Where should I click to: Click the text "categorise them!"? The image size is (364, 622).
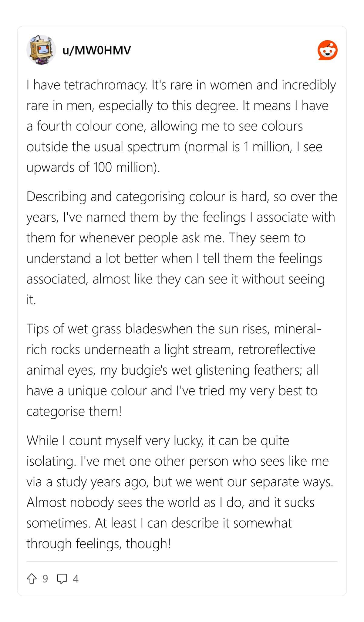74,411
